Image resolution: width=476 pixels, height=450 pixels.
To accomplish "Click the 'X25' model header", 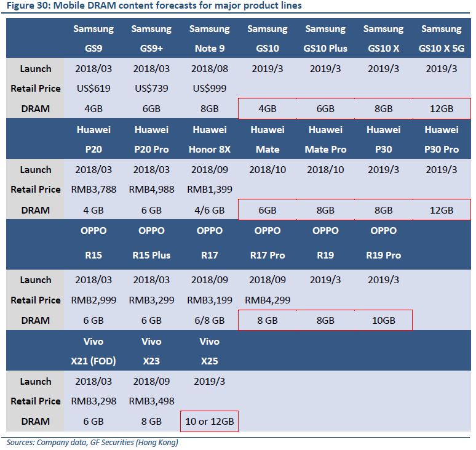I will (210, 361).
